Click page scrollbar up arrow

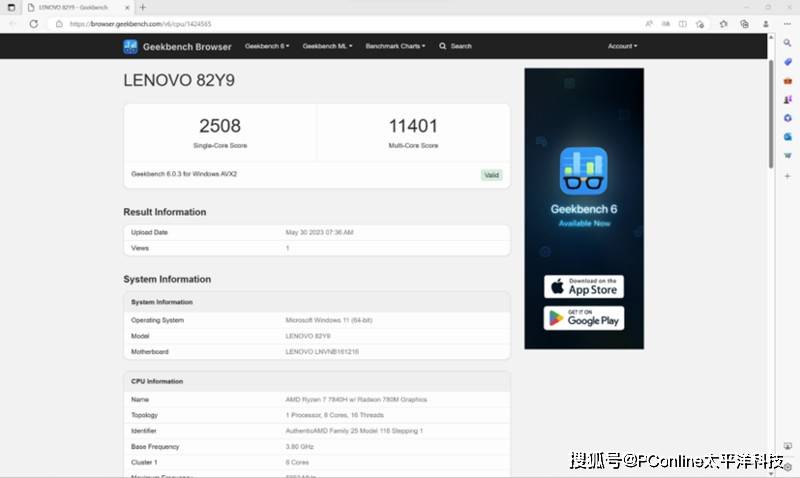coord(771,38)
